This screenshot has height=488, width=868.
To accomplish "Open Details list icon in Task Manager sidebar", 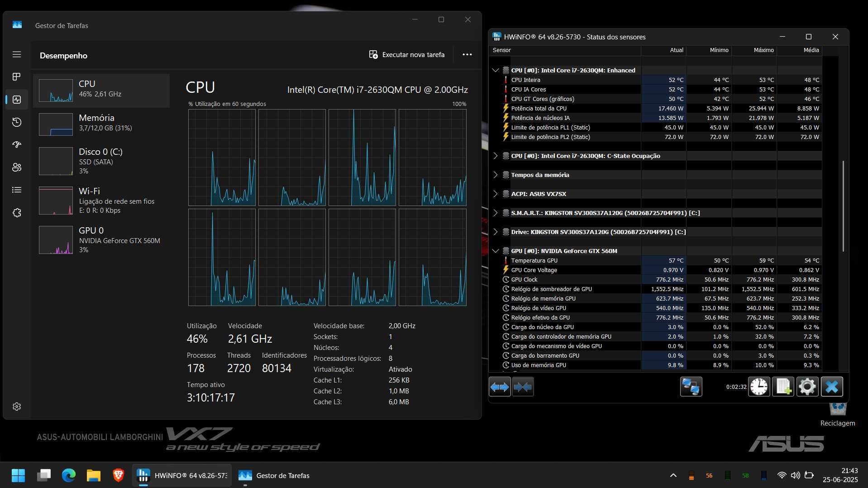I will point(17,190).
